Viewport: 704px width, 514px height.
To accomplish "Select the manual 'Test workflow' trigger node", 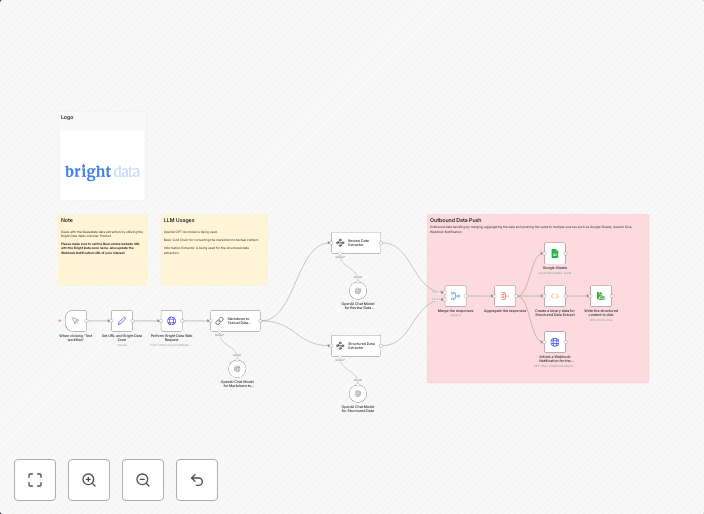I will tap(75, 321).
